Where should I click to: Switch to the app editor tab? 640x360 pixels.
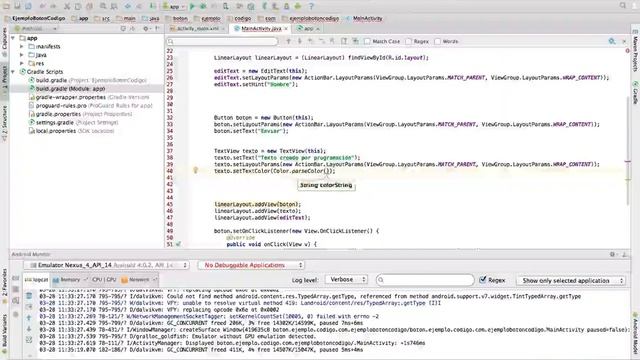308,29
